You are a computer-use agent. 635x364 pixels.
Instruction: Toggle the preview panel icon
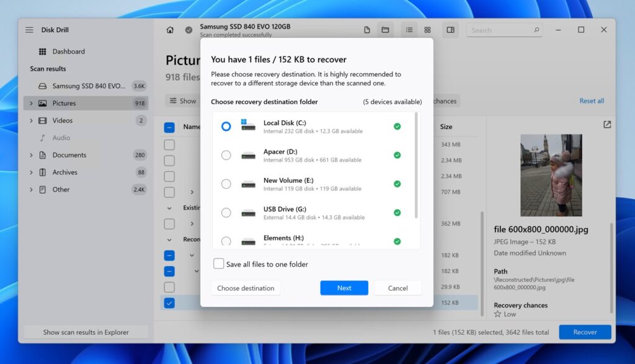[x=450, y=29]
